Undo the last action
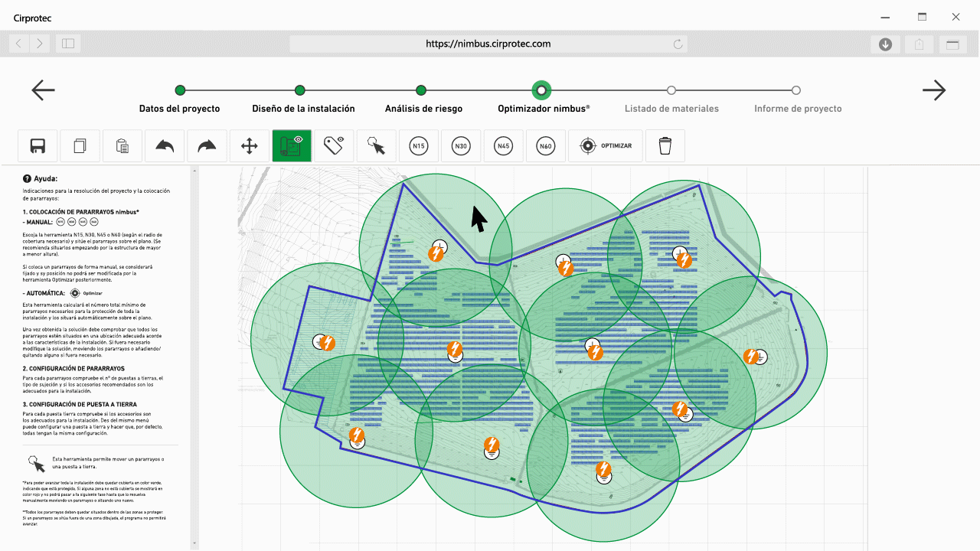The height and width of the screenshot is (551, 980). coord(165,145)
